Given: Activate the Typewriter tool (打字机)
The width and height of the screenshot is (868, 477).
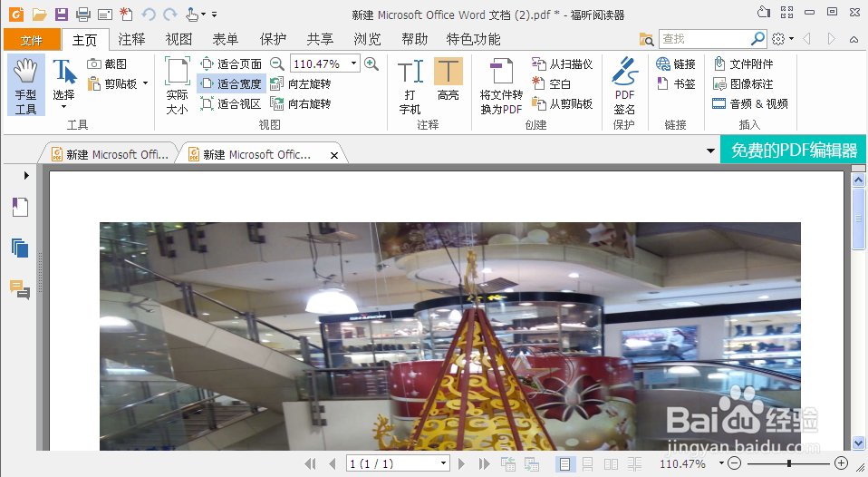Looking at the screenshot, I should 410,86.
